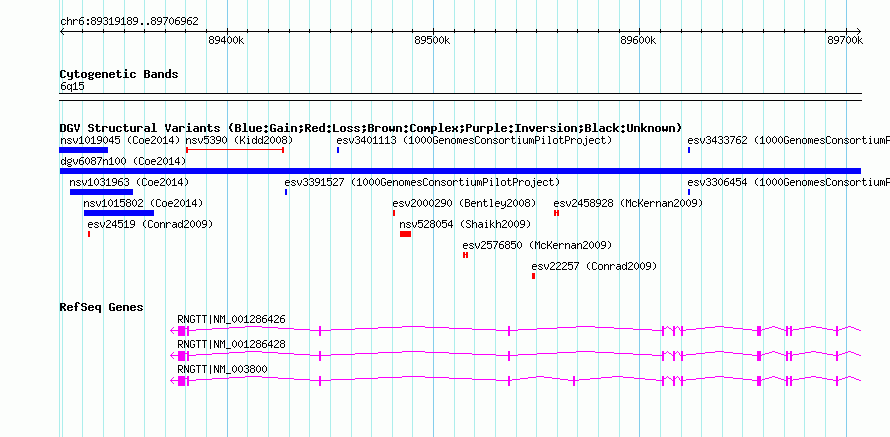This screenshot has width=890, height=437.
Task: Open esv3401113 variant label
Action: (474, 140)
